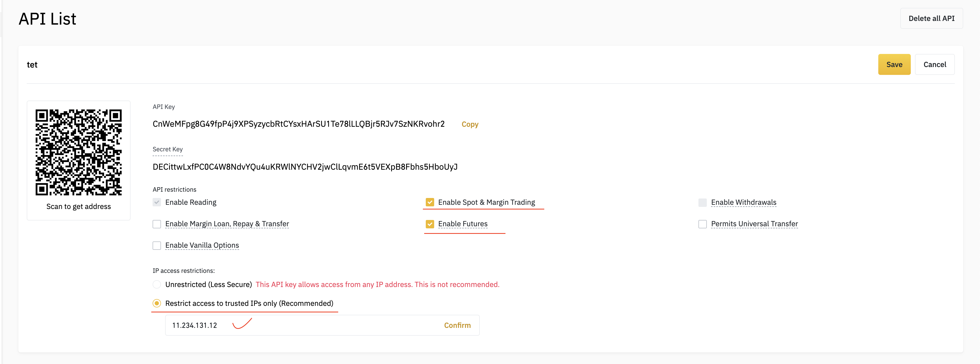This screenshot has width=980, height=364.
Task: Tick the Enable Withdrawals checkbox
Action: [x=702, y=202]
